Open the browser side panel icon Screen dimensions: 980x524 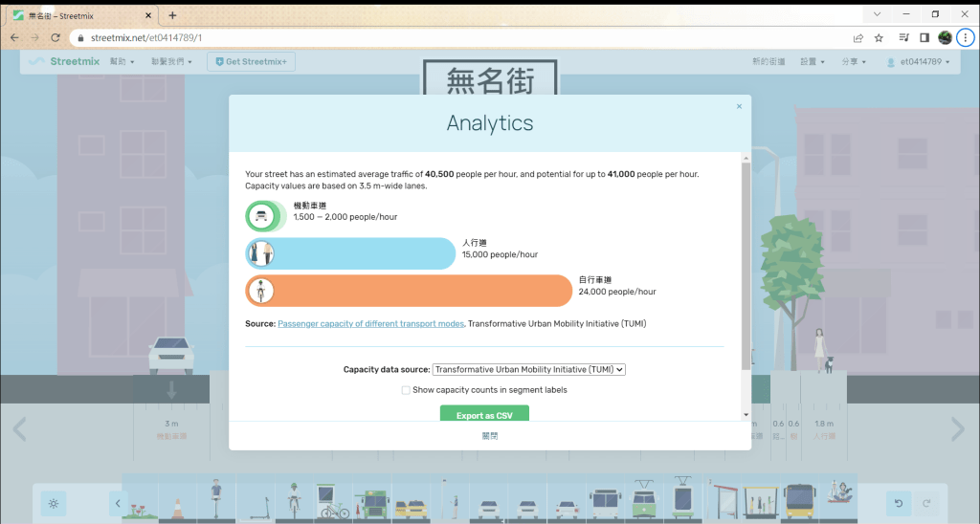(x=924, y=38)
